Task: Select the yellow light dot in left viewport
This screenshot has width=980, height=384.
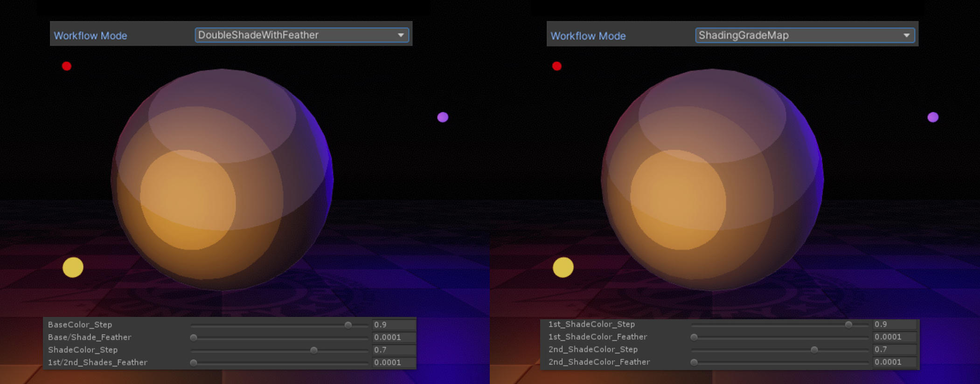Action: (x=73, y=267)
